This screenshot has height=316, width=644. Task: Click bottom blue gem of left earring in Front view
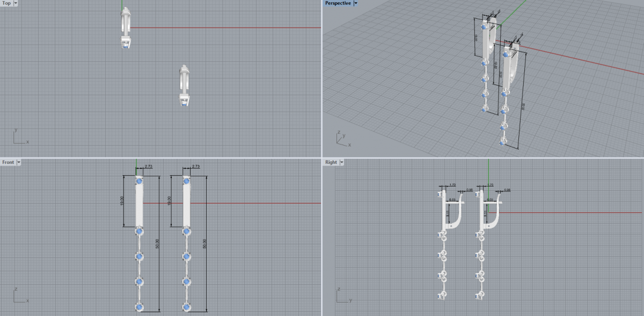click(140, 307)
